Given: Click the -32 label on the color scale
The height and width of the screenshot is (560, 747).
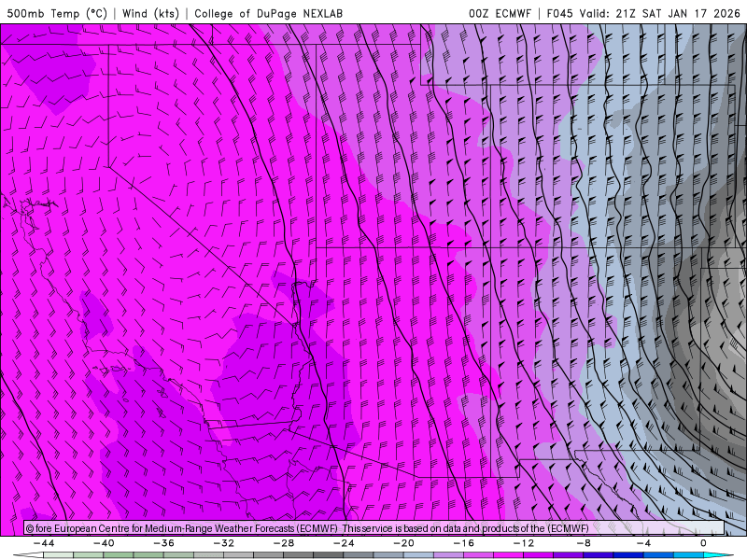Looking at the screenshot, I should pyautogui.click(x=223, y=543).
